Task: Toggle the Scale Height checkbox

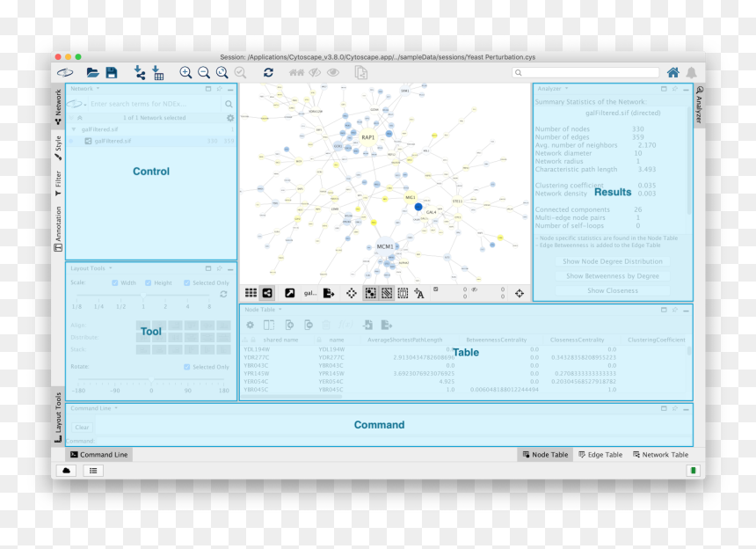Action: tap(148, 282)
